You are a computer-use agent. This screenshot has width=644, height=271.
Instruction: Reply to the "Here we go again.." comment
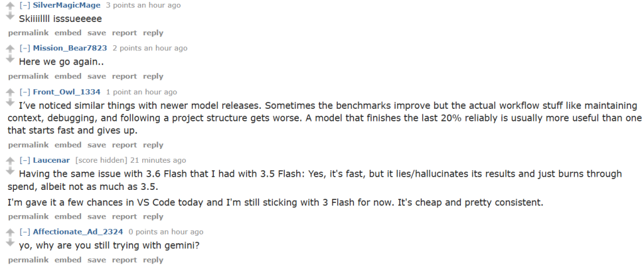pos(153,76)
